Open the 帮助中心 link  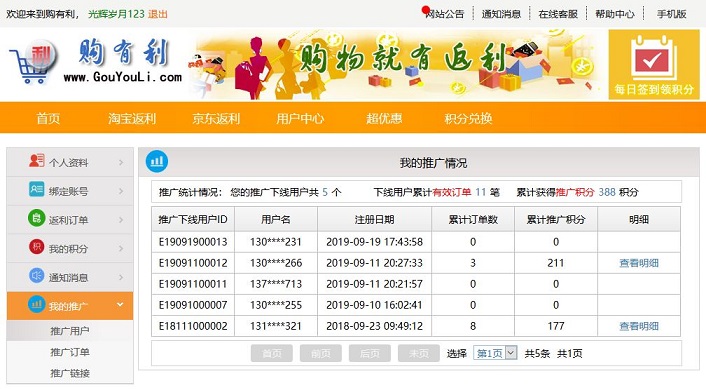(x=615, y=14)
